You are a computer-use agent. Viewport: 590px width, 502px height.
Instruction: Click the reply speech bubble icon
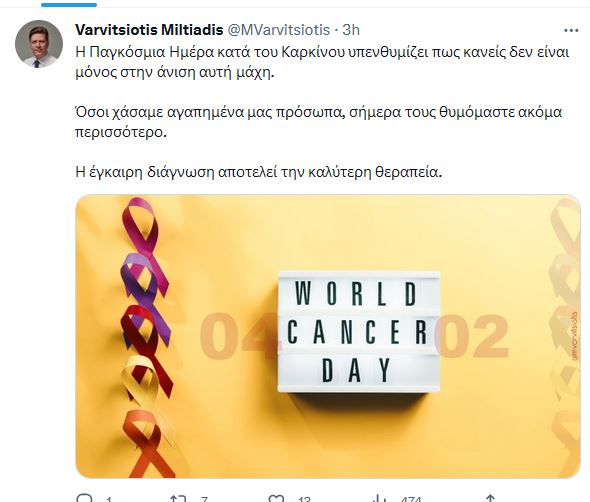point(84,498)
